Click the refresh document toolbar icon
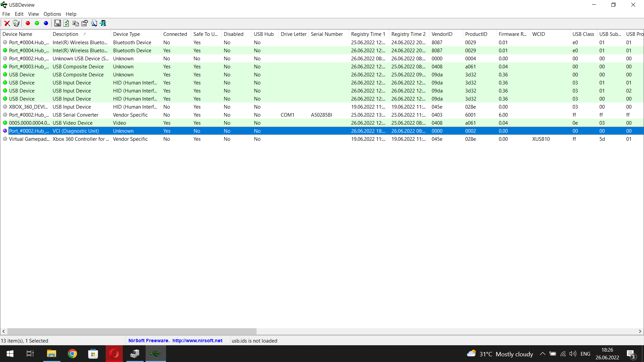The height and width of the screenshot is (362, 644). click(x=66, y=23)
